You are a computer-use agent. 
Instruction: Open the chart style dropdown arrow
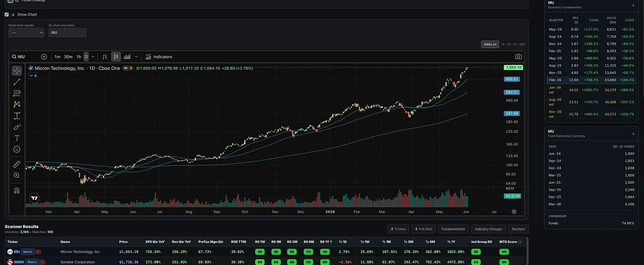pyautogui.click(x=136, y=57)
